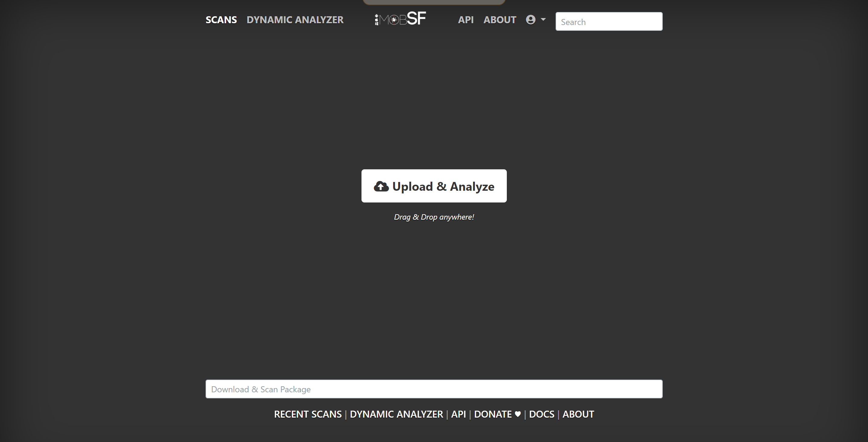Open DYNAMIC ANALYZER footer link
This screenshot has width=868, height=442.
(396, 414)
